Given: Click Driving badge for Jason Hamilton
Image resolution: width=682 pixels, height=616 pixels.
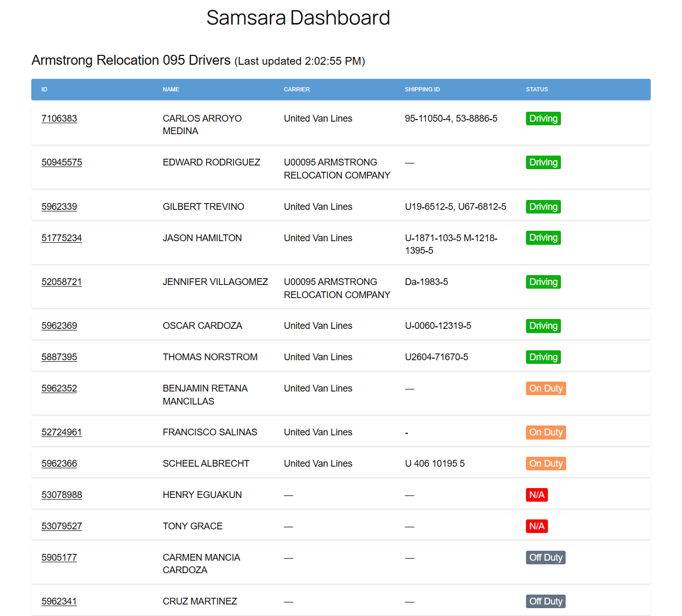Looking at the screenshot, I should pyautogui.click(x=543, y=238).
